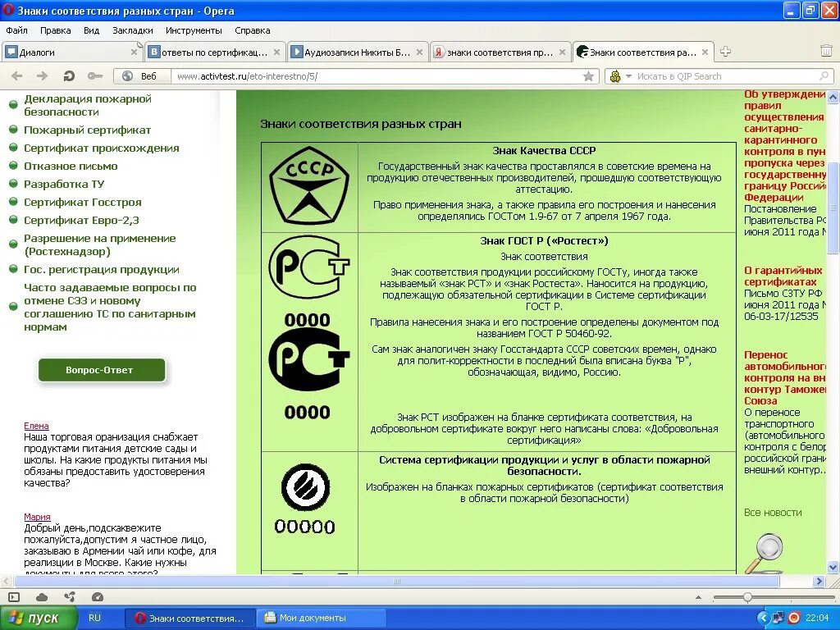Expand hidden tray icons arrow
This screenshot has width=840, height=630.
764,618
